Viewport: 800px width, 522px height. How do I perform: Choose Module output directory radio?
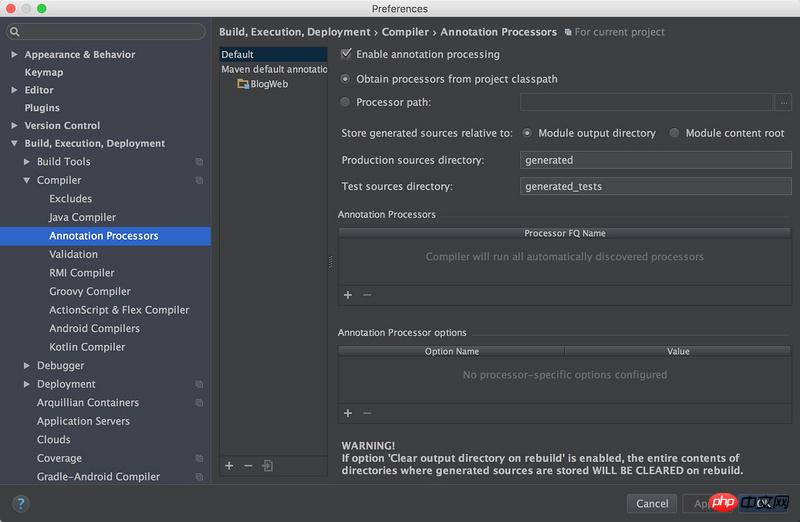point(527,133)
